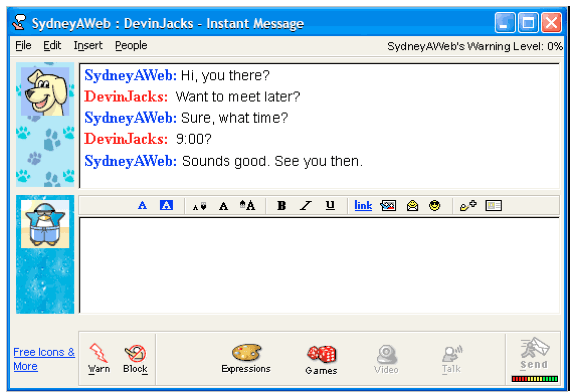This screenshot has height=392, width=576.
Task: Open the People menu
Action: click(131, 46)
